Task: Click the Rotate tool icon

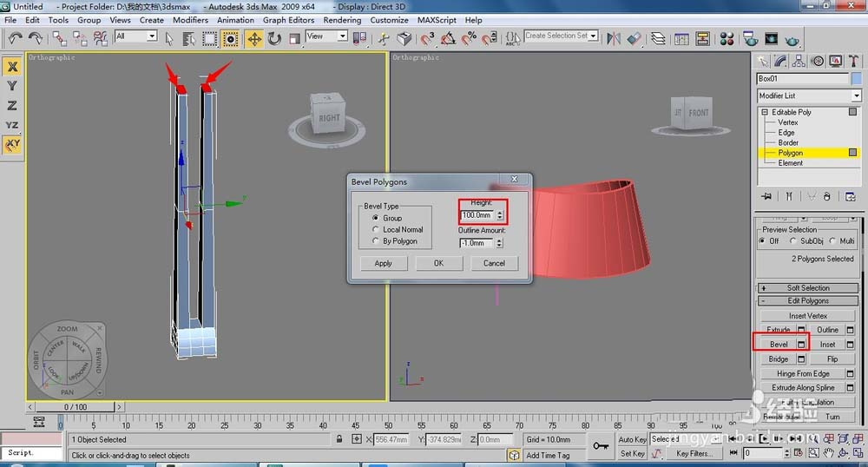Action: pyautogui.click(x=274, y=38)
